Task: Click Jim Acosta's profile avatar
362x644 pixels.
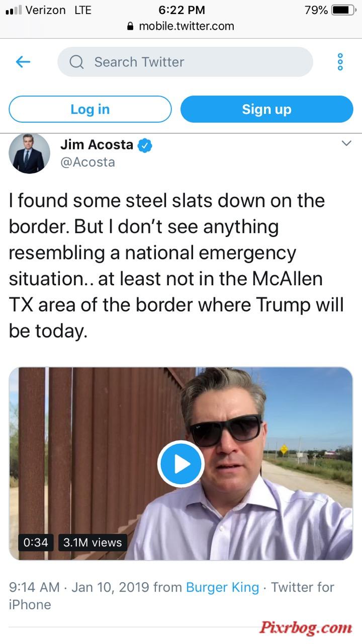Action: [30, 153]
